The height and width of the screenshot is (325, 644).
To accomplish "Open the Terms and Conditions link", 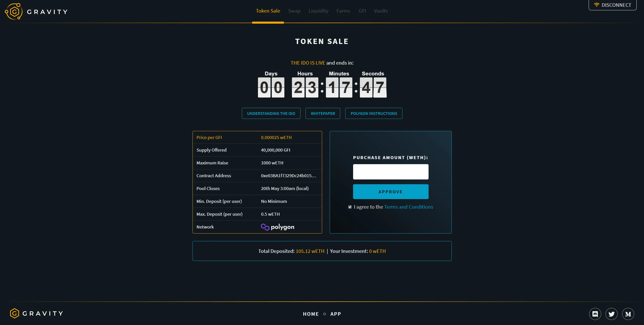I will click(x=408, y=207).
